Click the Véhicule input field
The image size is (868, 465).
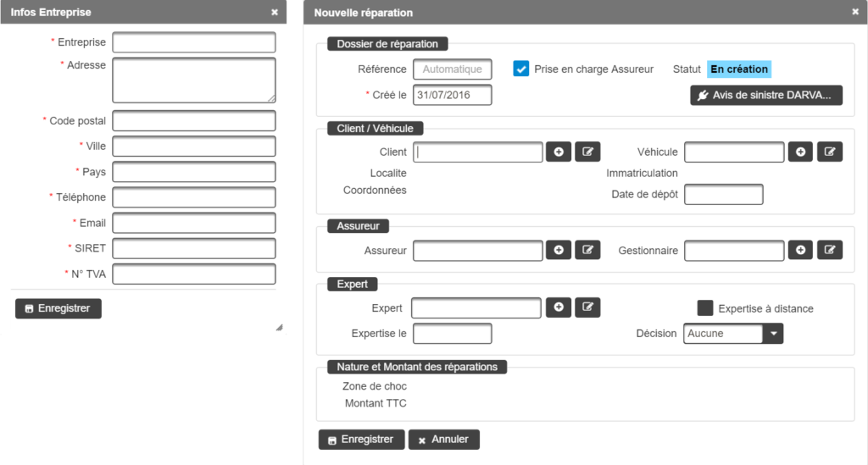[734, 152]
